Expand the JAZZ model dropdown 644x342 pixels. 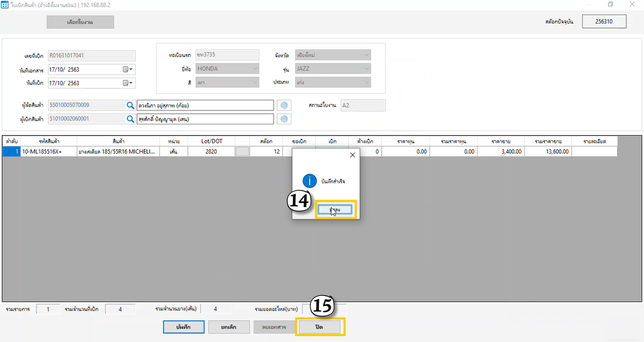click(365, 69)
